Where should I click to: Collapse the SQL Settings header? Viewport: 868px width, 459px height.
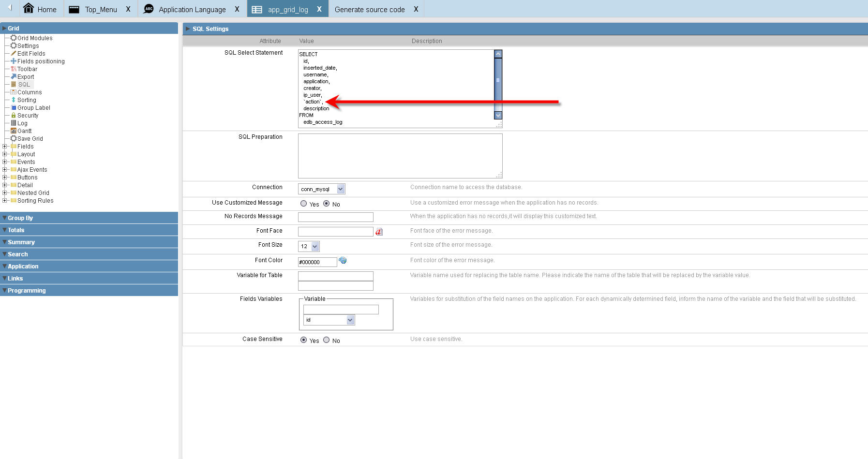pos(525,29)
